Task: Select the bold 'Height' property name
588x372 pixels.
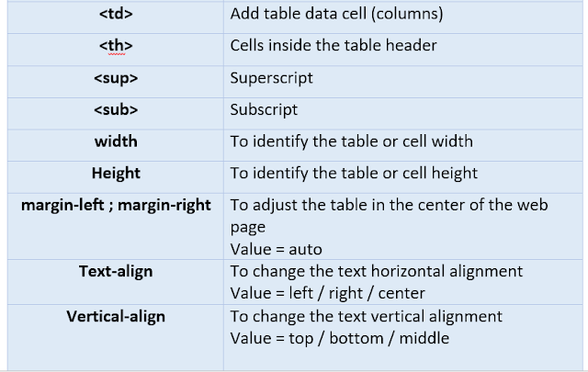Action: click(x=116, y=174)
